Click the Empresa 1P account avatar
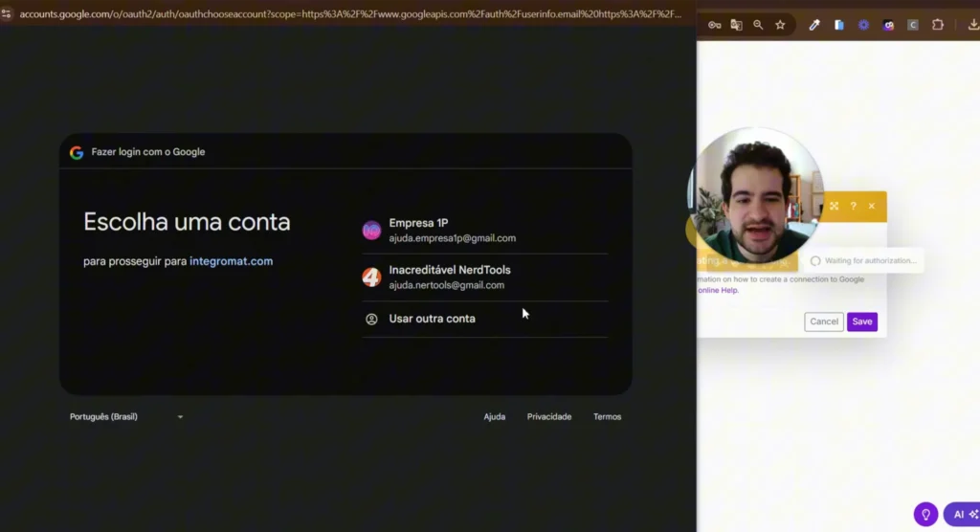Screen dimensions: 980x532 coord(371,230)
